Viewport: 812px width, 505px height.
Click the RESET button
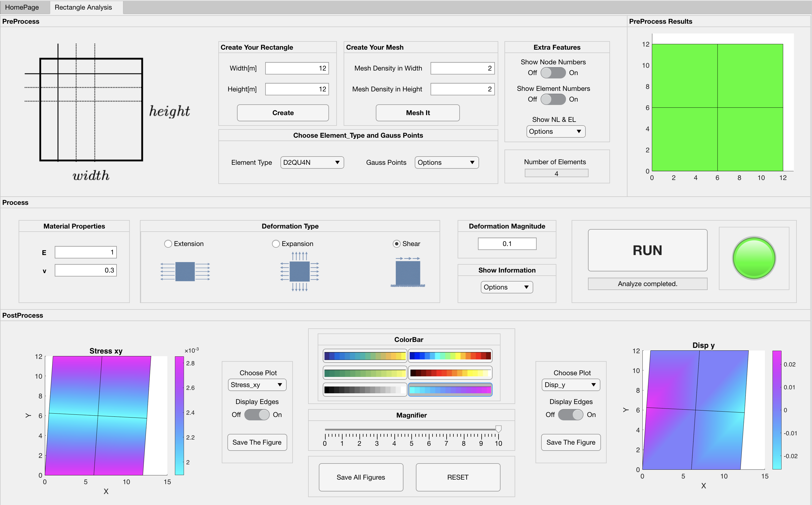point(458,477)
